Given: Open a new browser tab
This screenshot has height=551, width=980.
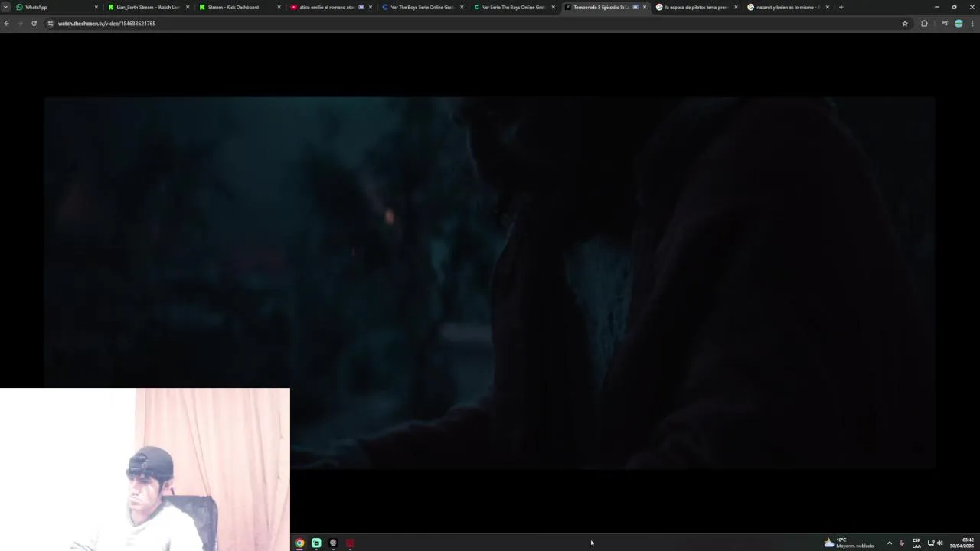Looking at the screenshot, I should click(x=841, y=7).
